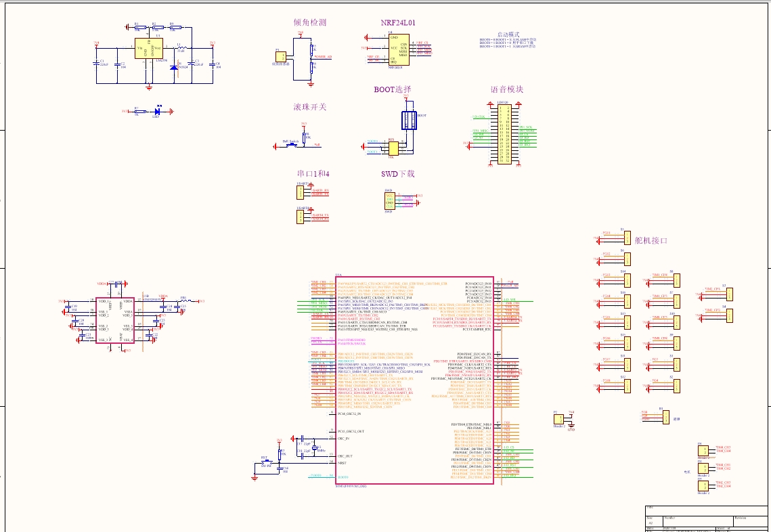Select servo connector S5
This screenshot has width=771, height=532.
[627, 238]
